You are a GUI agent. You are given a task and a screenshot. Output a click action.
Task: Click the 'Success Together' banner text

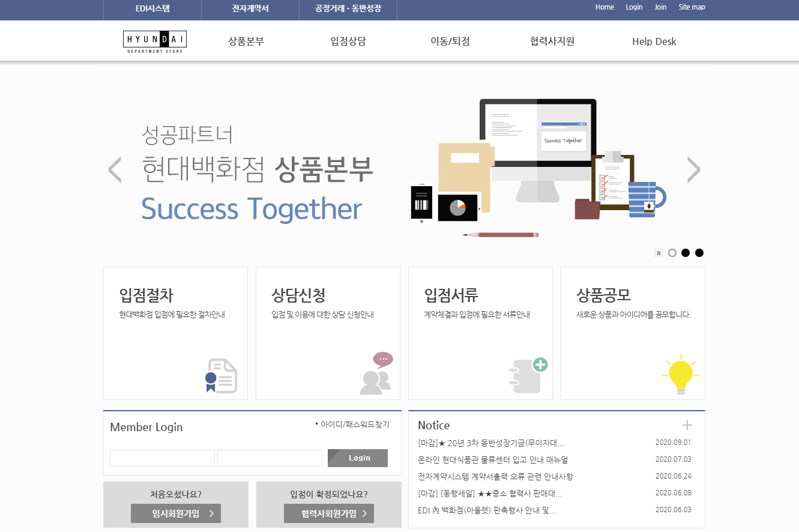252,209
